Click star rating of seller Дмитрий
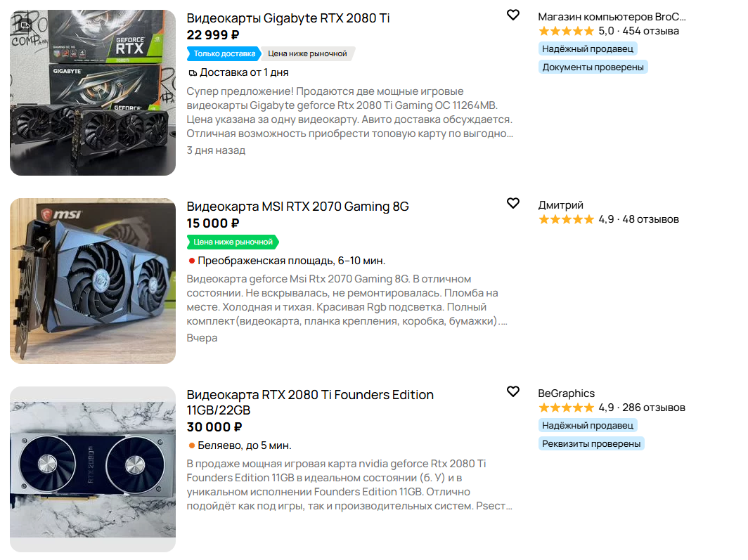 [566, 219]
